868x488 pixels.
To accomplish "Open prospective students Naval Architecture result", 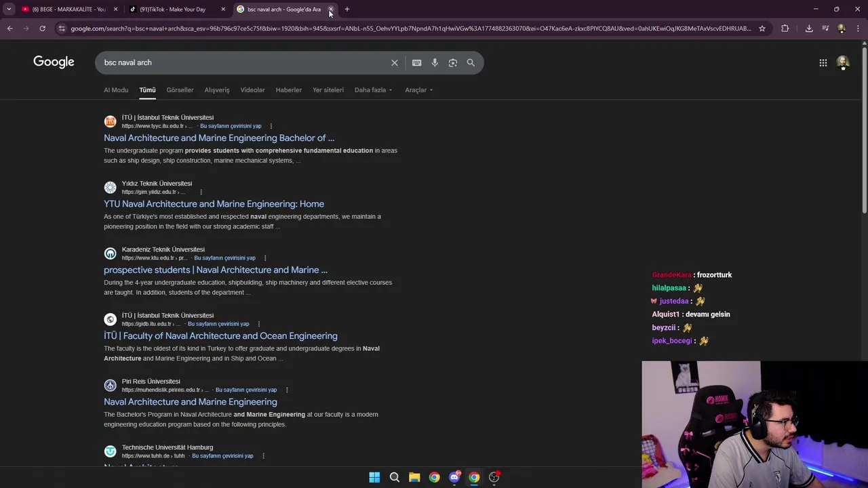I will point(216,270).
